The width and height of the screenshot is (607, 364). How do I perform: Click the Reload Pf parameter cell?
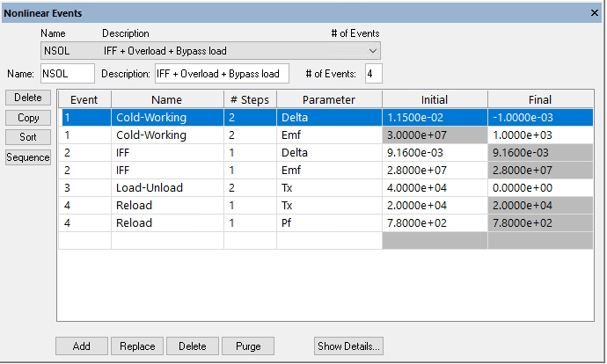[x=329, y=223]
